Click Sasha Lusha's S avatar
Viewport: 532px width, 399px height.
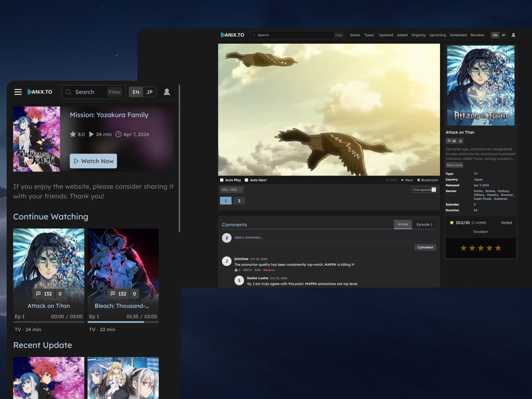coord(239,280)
